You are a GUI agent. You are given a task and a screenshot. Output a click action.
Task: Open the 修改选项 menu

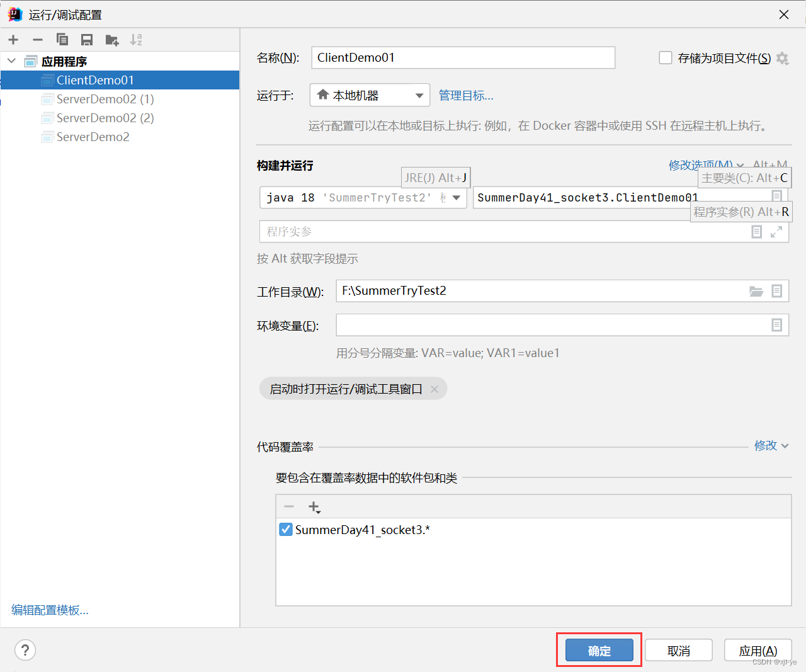point(706,164)
